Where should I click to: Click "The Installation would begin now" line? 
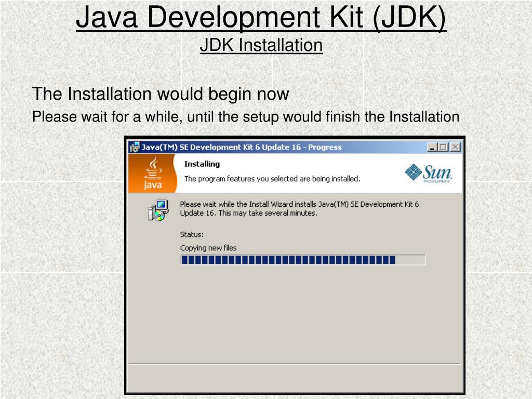pos(161,94)
